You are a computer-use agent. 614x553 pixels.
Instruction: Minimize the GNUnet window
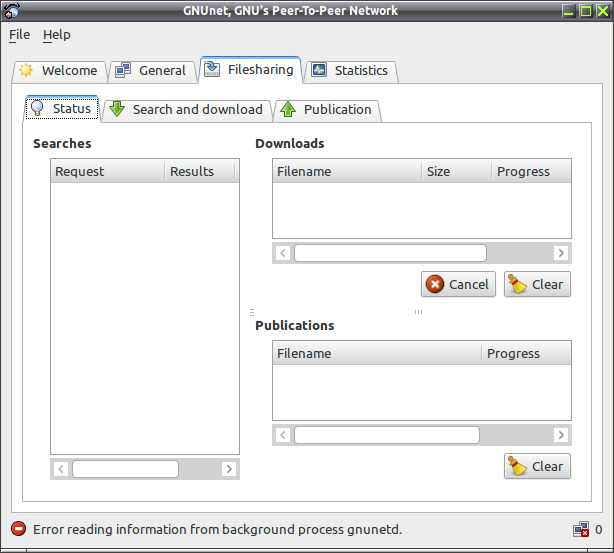569,11
